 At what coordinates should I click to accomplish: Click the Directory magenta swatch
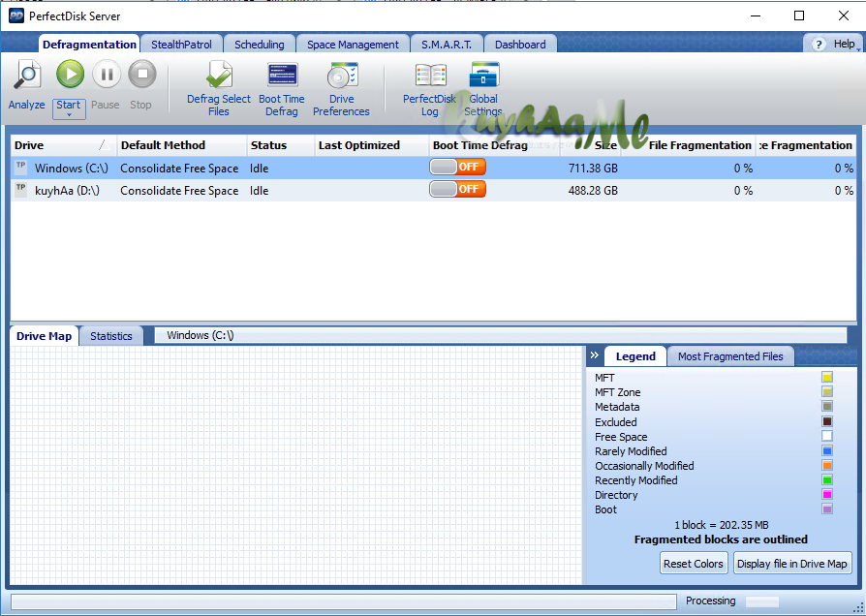point(827,495)
